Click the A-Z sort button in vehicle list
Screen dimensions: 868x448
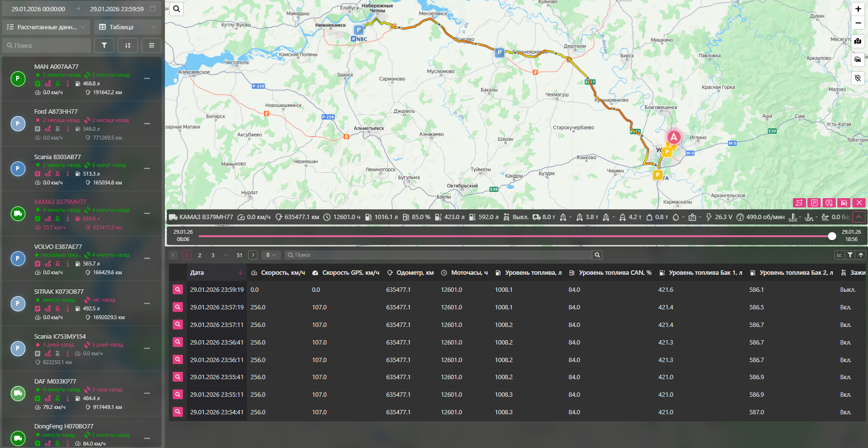(128, 45)
